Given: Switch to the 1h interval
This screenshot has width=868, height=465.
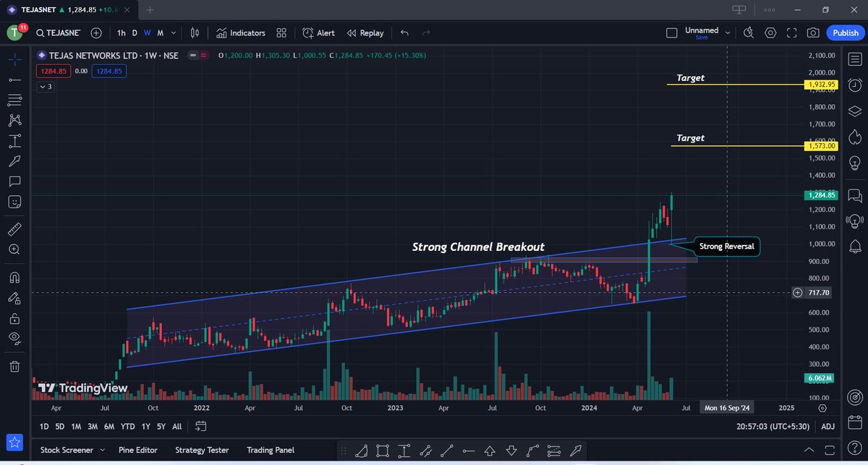Looking at the screenshot, I should pos(121,33).
